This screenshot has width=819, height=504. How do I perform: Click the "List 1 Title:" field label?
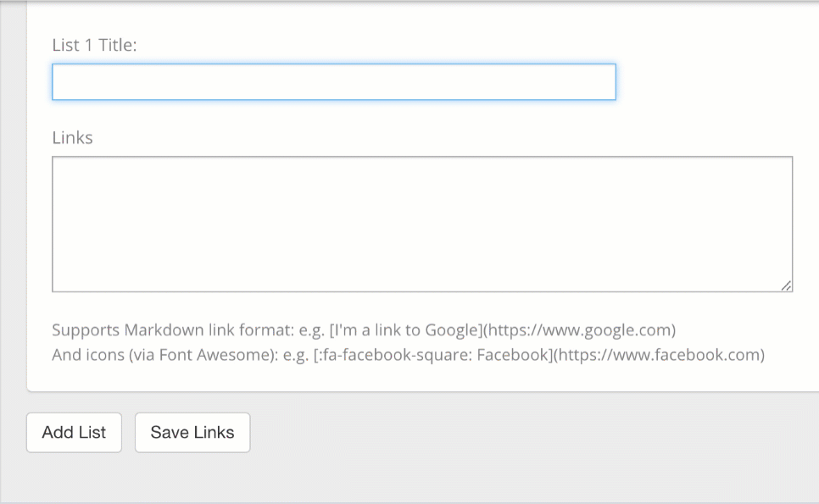tap(94, 45)
